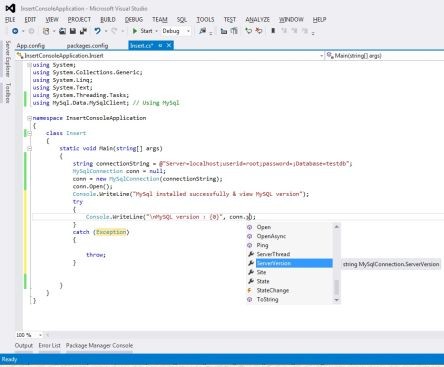Collapse the namespace InsertConsoleApplication block
444x367 pixels.
point(29,118)
